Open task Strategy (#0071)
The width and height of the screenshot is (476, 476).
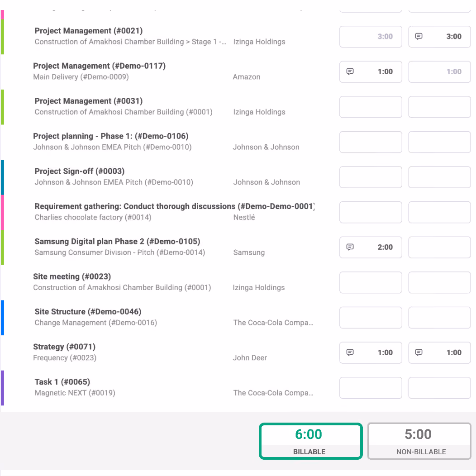(x=64, y=347)
